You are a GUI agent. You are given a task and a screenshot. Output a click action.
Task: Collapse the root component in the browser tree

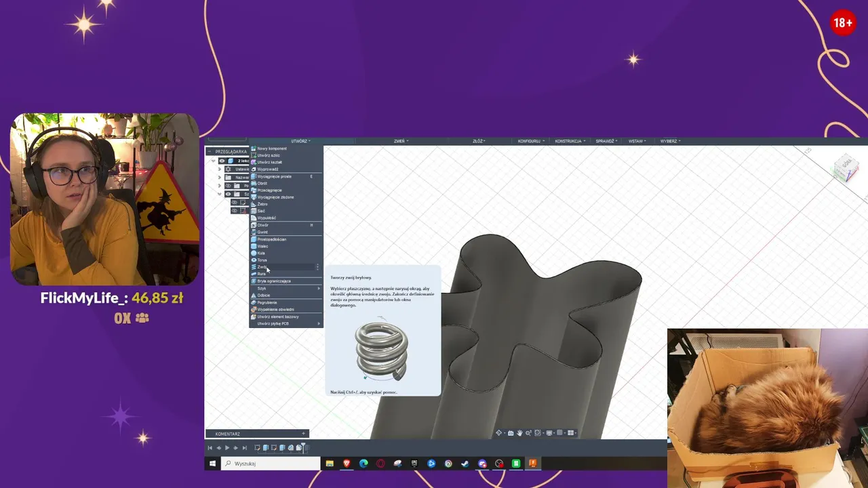pyautogui.click(x=213, y=161)
